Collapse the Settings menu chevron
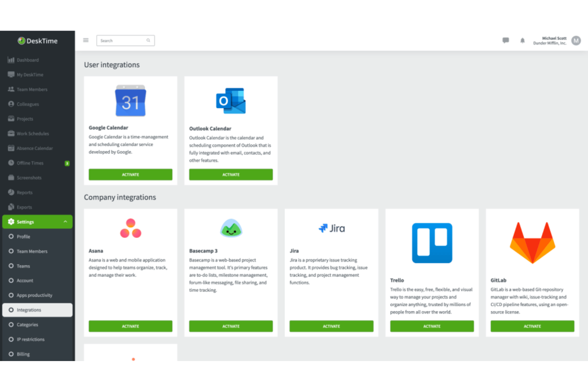This screenshot has height=392, width=588. click(x=65, y=222)
